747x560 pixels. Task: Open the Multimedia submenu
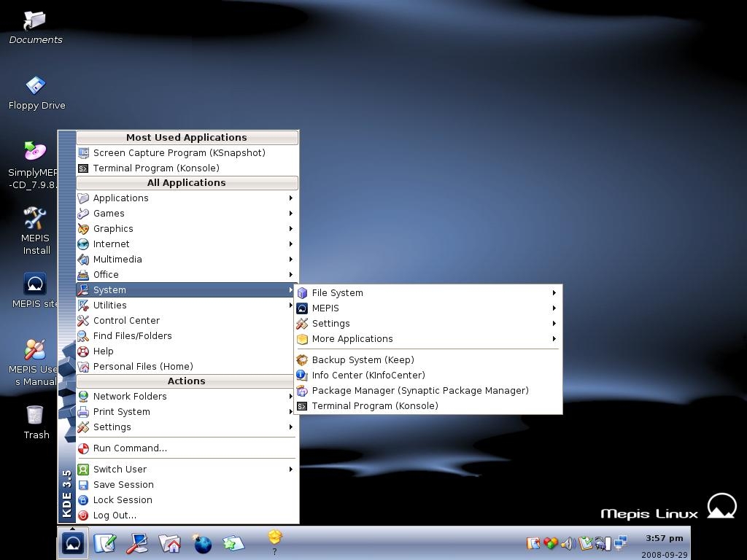[187, 259]
